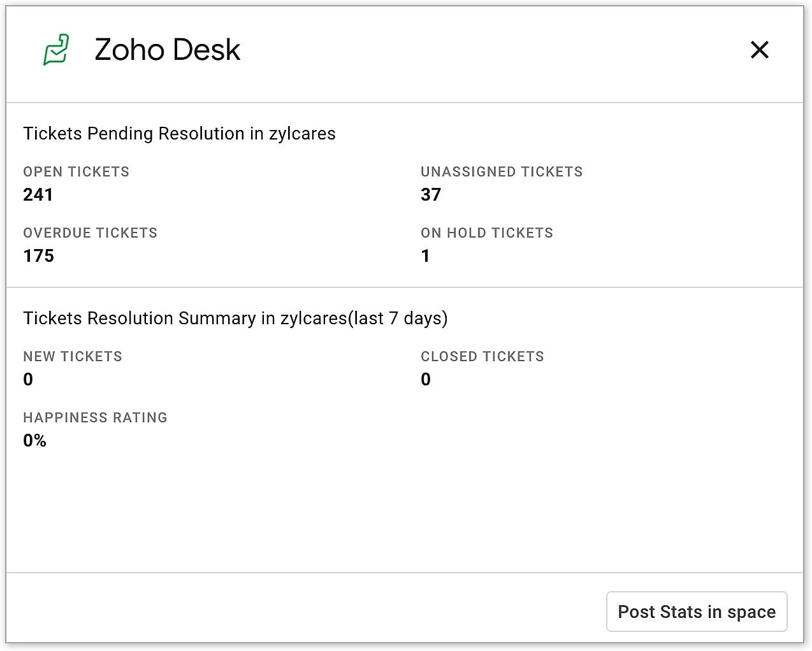Close the Zoho Desk dialog

pos(759,50)
